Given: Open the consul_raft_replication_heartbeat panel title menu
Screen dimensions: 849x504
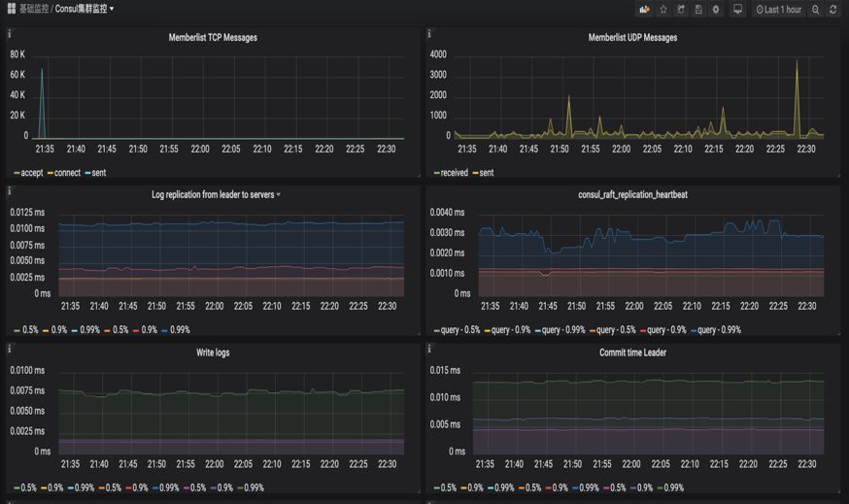Looking at the screenshot, I should pos(632,194).
